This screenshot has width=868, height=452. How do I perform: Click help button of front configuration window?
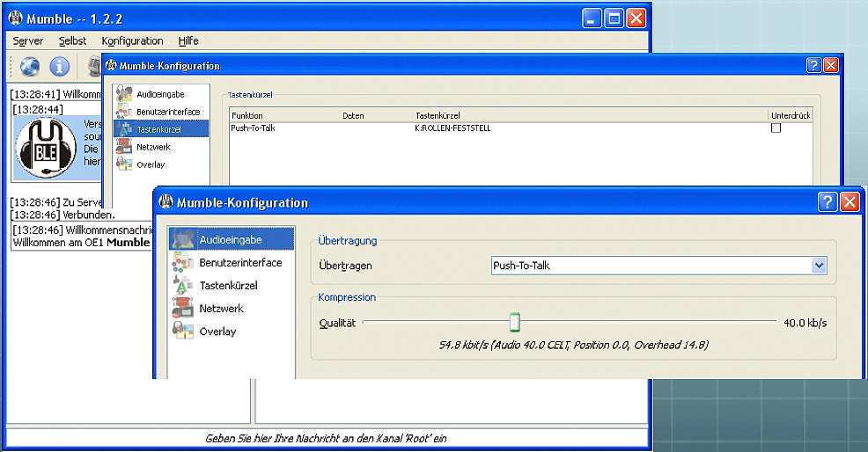(x=827, y=202)
